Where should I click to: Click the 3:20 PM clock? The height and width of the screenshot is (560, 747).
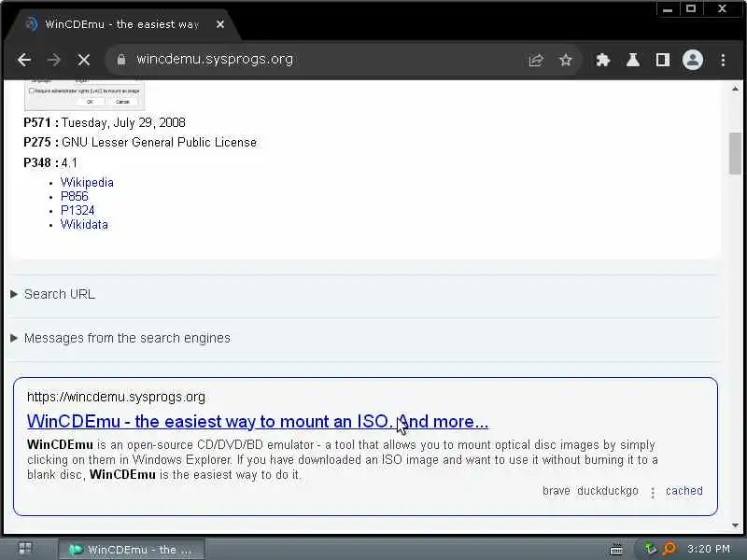tap(709, 549)
